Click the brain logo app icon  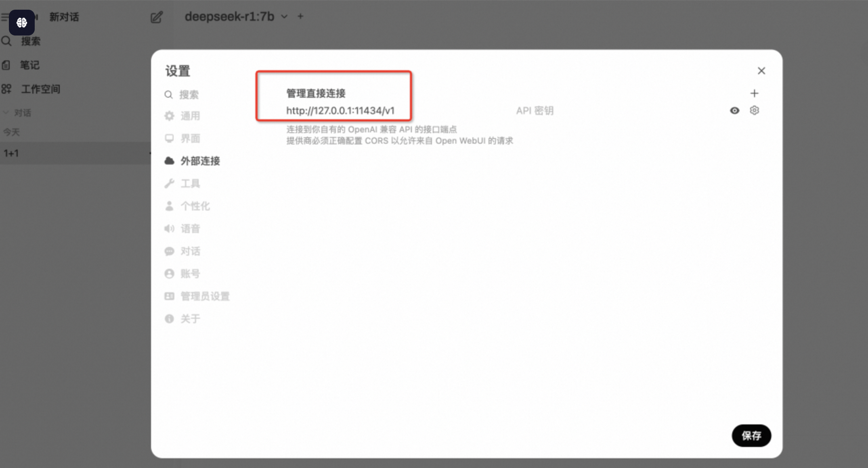pyautogui.click(x=22, y=23)
